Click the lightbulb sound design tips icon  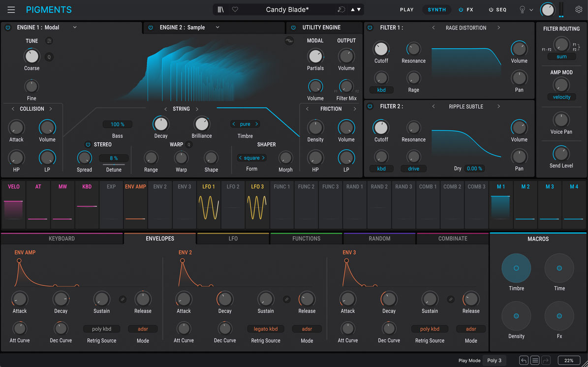522,10
